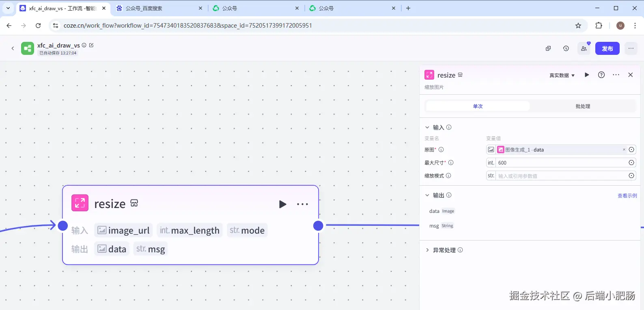Show info tooltip for 异常处理
This screenshot has height=310, width=644.
(460, 250)
